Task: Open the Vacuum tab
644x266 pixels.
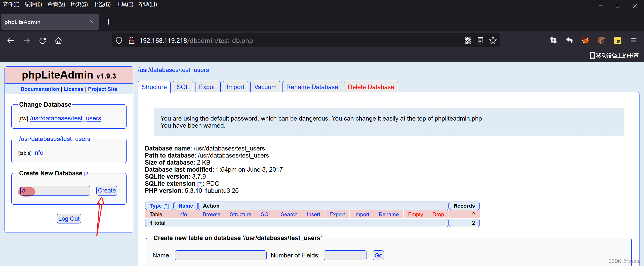Action: click(x=265, y=87)
